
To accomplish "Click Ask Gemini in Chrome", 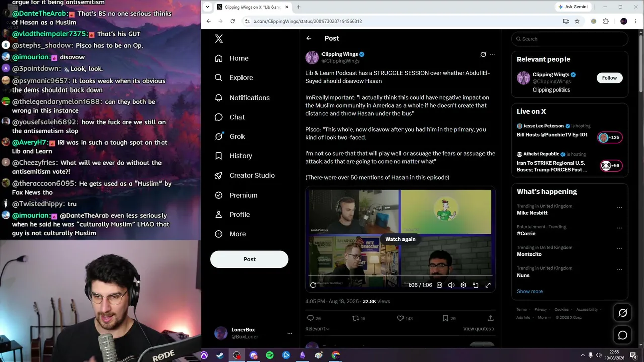I will coord(573,7).
